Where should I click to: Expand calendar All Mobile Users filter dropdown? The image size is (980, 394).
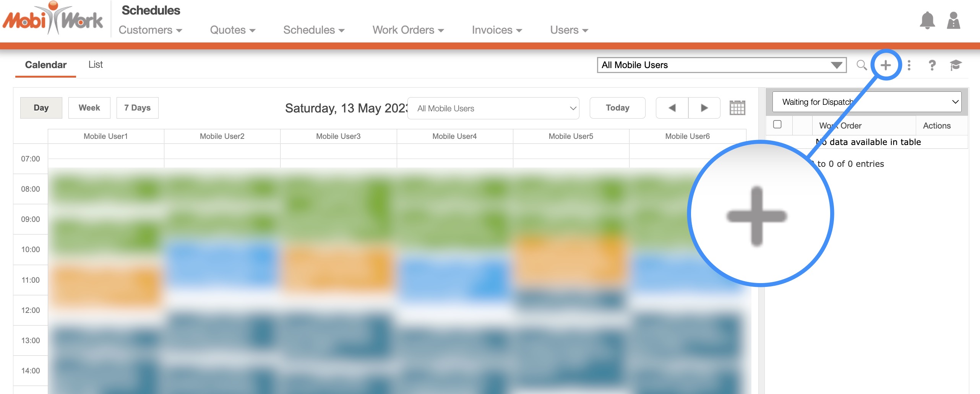(x=493, y=108)
